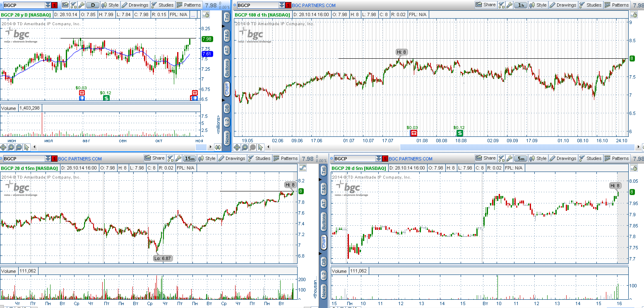644x308 pixels.
Task: Select the Chart side tab in the upper sidebar
Action: (227, 89)
